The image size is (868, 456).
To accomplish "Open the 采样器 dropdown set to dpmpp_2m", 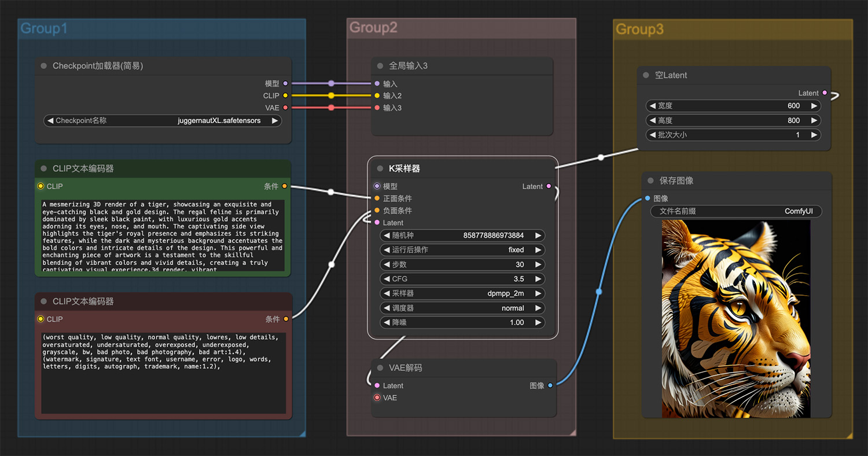I will (x=462, y=293).
